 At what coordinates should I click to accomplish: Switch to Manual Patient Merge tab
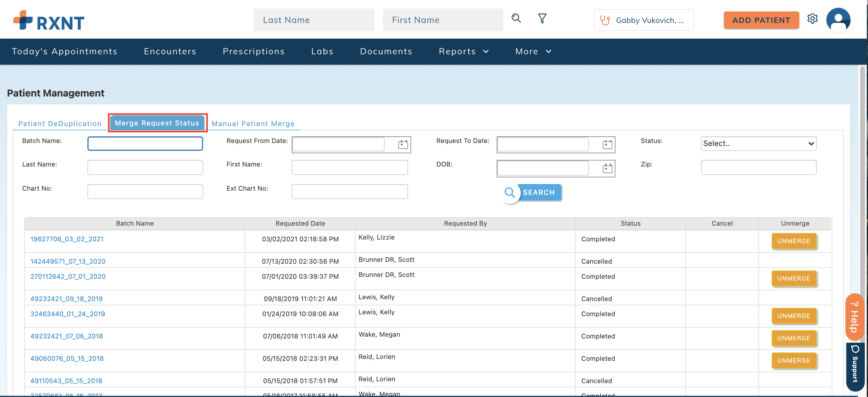pyautogui.click(x=253, y=123)
